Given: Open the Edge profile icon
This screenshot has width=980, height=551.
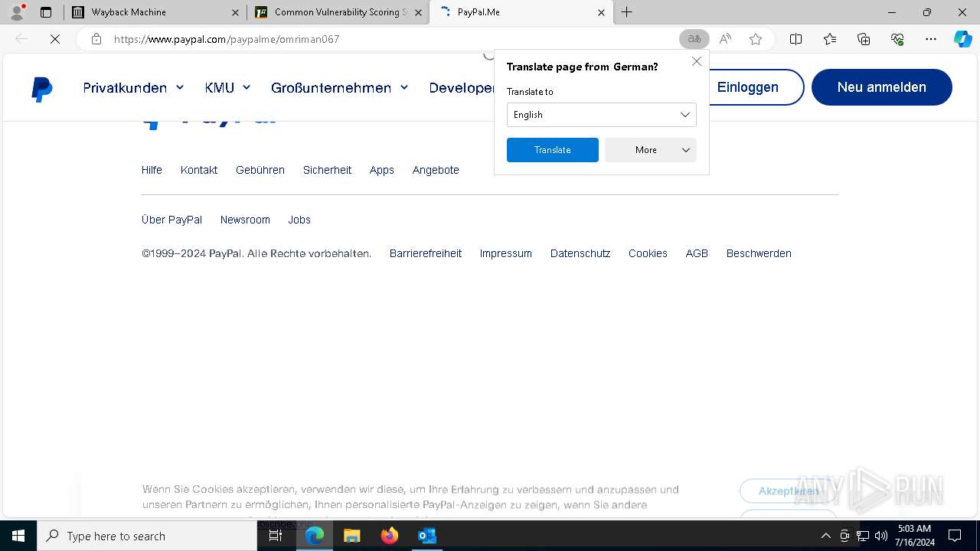Looking at the screenshot, I should click(x=17, y=12).
